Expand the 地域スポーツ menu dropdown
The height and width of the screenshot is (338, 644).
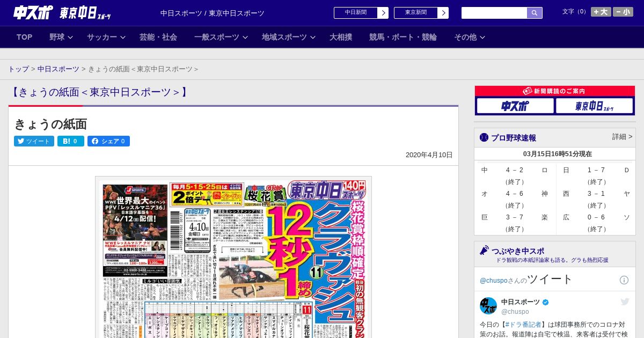(x=289, y=37)
